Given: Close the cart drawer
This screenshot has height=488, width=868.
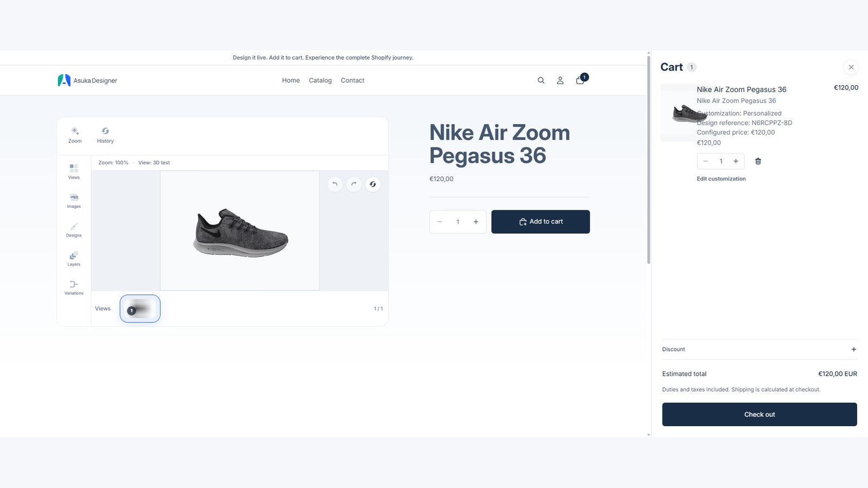Looking at the screenshot, I should click(851, 67).
